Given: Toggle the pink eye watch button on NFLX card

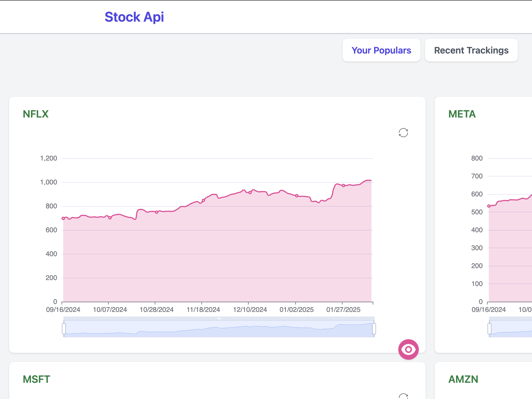Looking at the screenshot, I should point(409,349).
